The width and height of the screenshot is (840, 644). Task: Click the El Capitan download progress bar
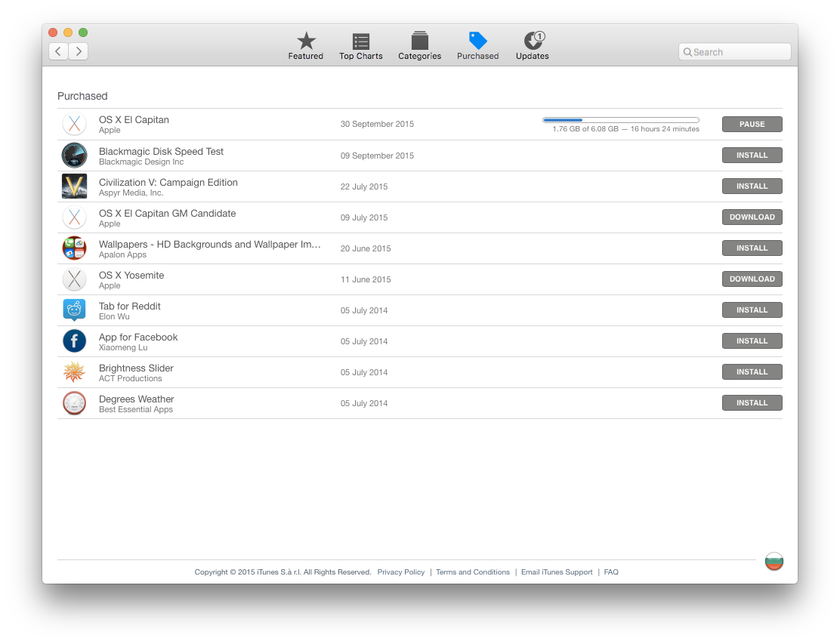coord(621,120)
